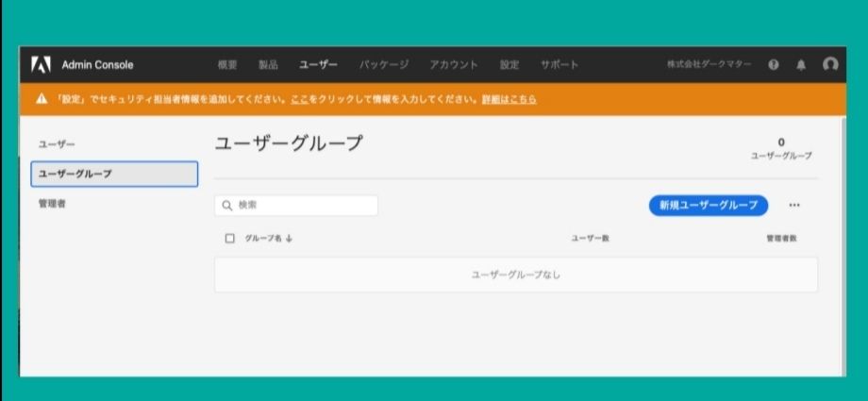Open the more options ellipsis menu

pyautogui.click(x=793, y=205)
